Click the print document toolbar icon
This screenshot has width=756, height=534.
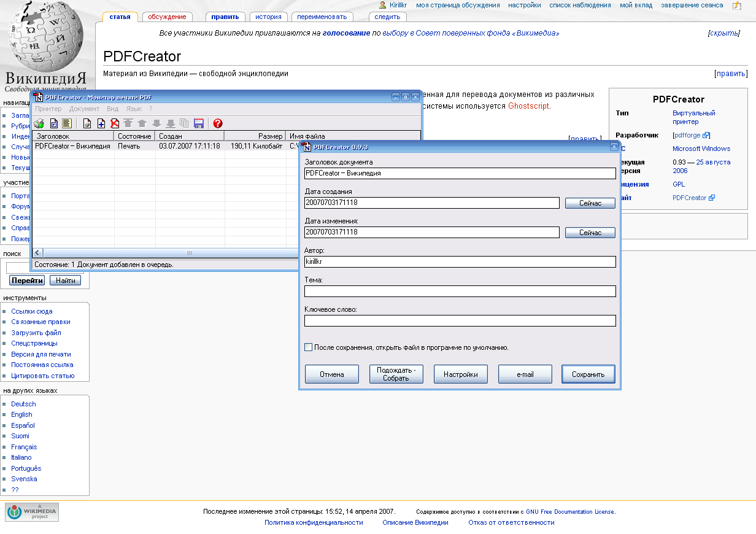pyautogui.click(x=87, y=123)
